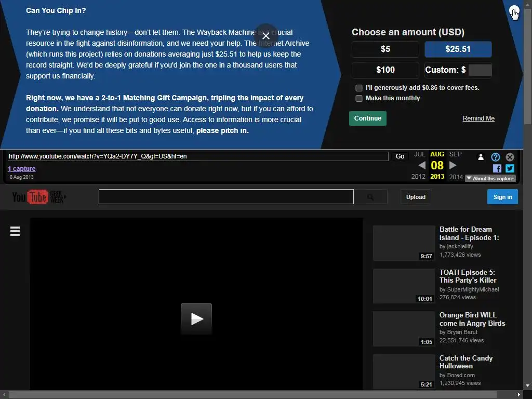Click the YouTube search box
Viewport: 532px width, 399px height.
click(x=226, y=197)
